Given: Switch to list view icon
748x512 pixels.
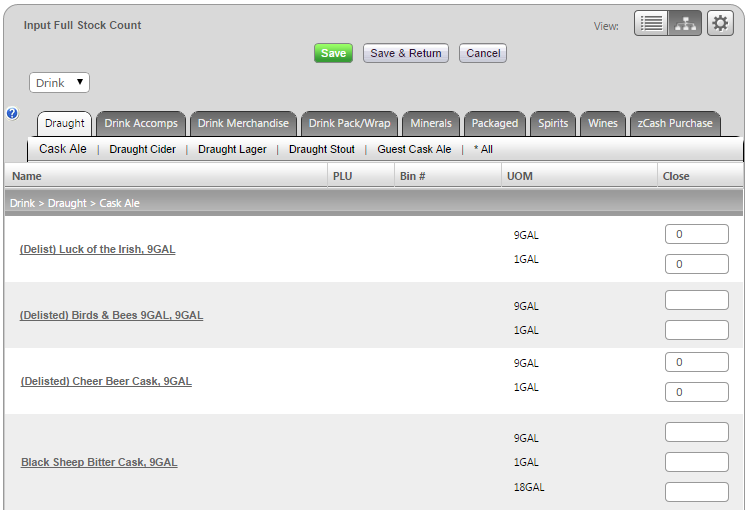Looking at the screenshot, I should pyautogui.click(x=651, y=24).
